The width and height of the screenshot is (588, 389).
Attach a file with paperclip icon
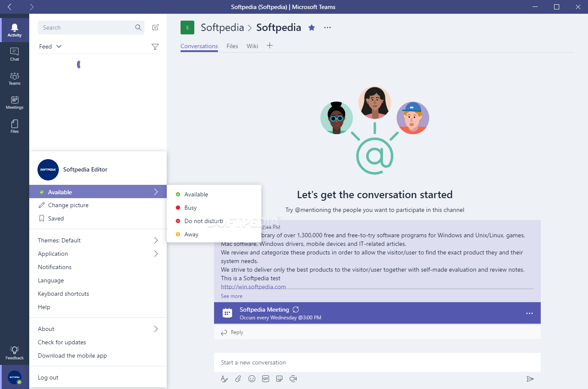coord(238,379)
